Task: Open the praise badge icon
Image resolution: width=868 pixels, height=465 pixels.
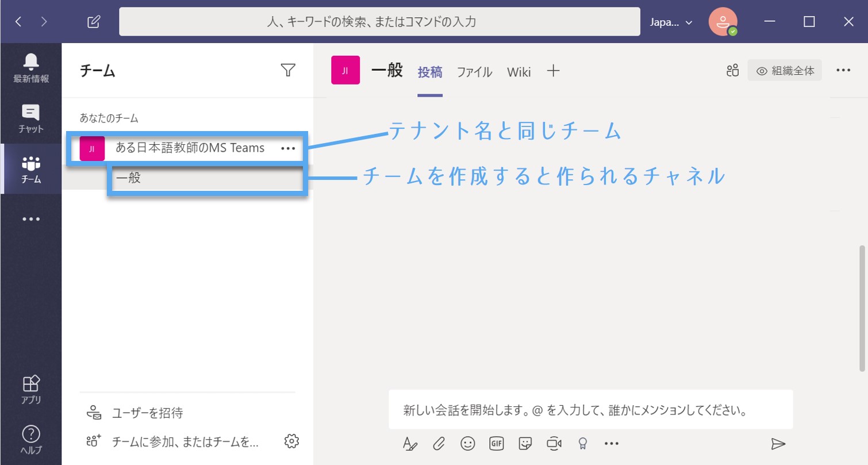Action: coord(583,443)
